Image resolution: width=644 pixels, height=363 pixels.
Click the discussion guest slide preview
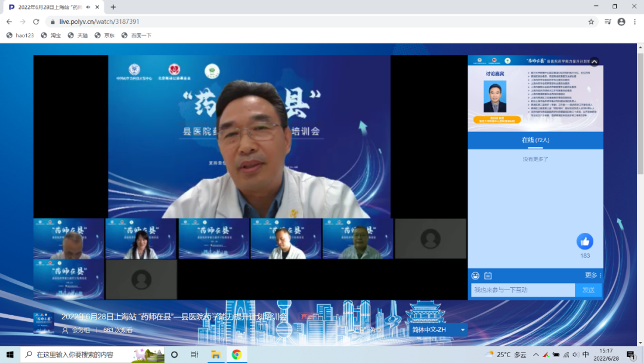[535, 93]
